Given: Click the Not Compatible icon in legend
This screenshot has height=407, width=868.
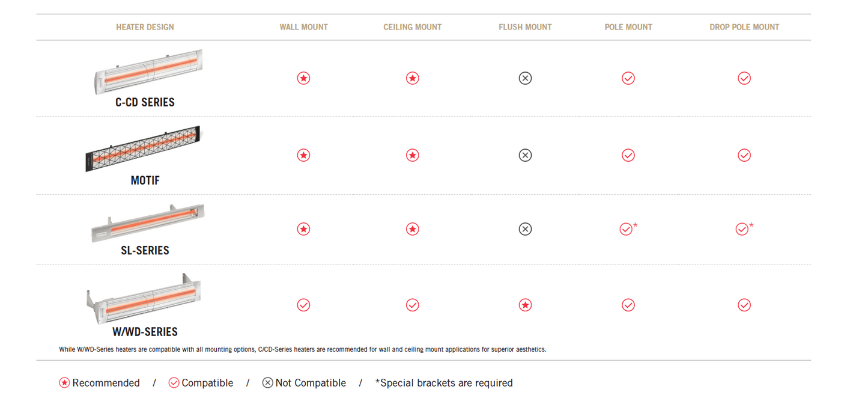Looking at the screenshot, I should (267, 383).
